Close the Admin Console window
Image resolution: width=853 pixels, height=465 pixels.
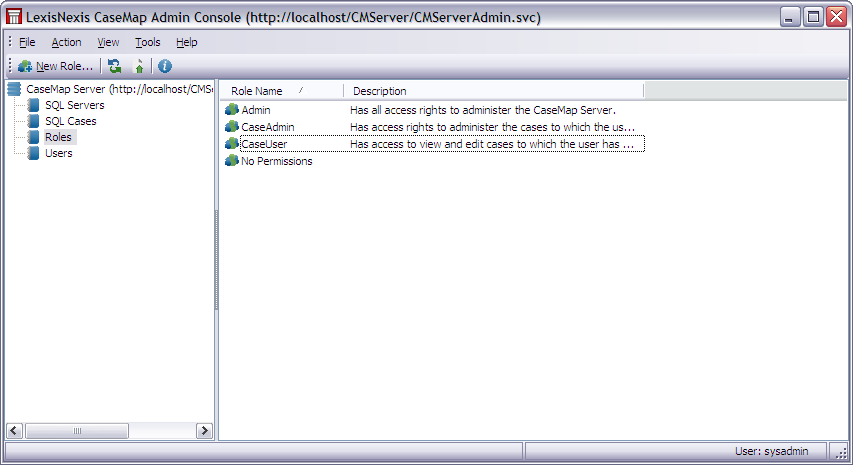837,17
